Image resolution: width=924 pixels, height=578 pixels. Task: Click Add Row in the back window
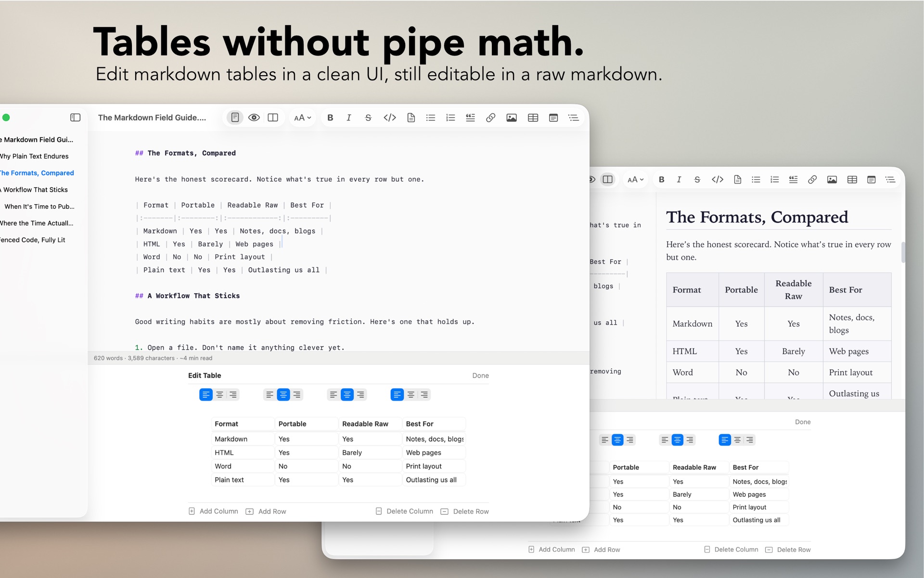pyautogui.click(x=601, y=550)
